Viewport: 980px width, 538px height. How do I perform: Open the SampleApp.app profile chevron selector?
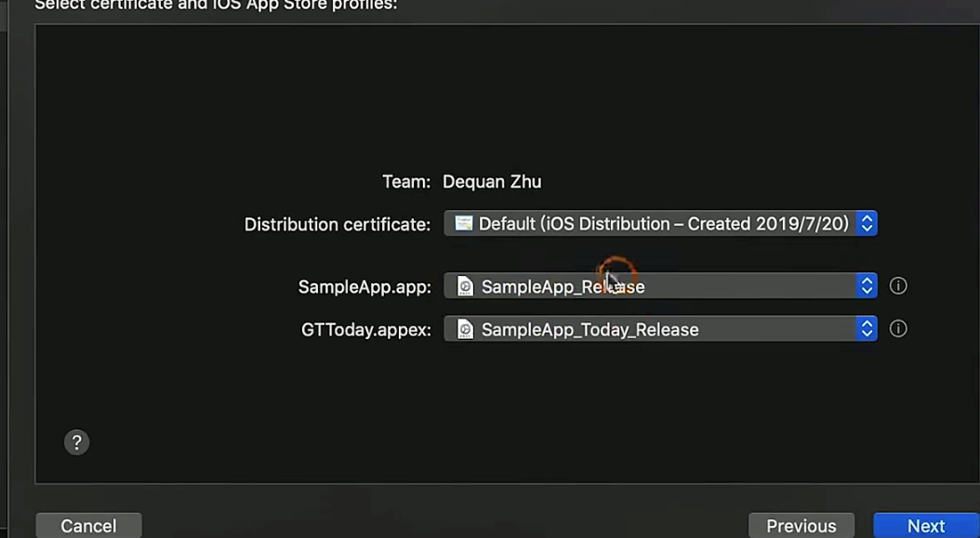[x=867, y=286]
